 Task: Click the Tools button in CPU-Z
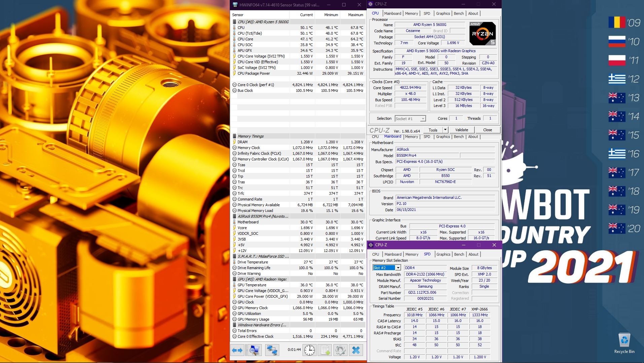(x=433, y=130)
